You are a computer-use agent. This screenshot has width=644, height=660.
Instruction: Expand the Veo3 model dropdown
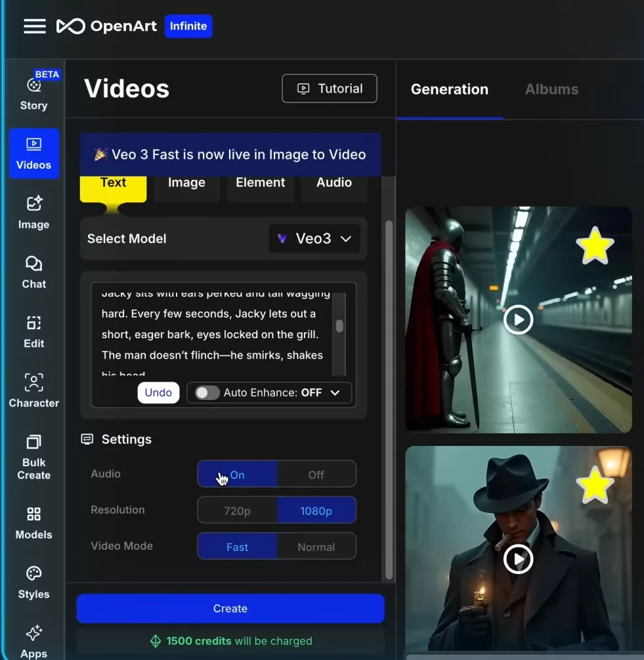[314, 239]
